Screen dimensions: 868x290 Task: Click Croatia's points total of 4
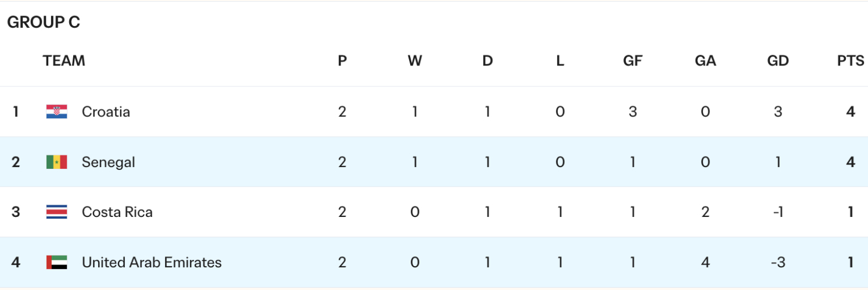click(x=851, y=111)
